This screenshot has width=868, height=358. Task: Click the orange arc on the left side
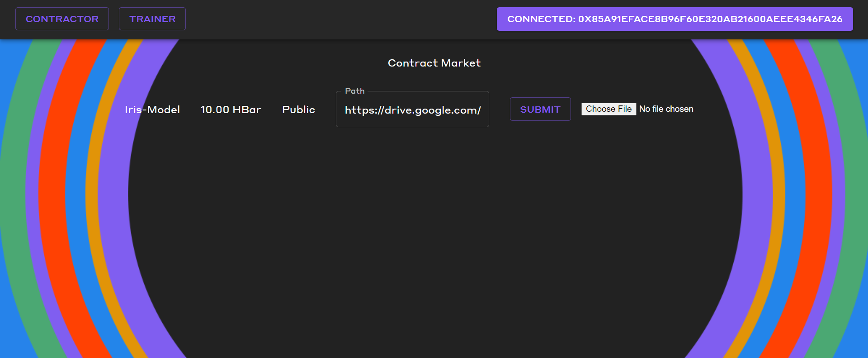(x=92, y=195)
